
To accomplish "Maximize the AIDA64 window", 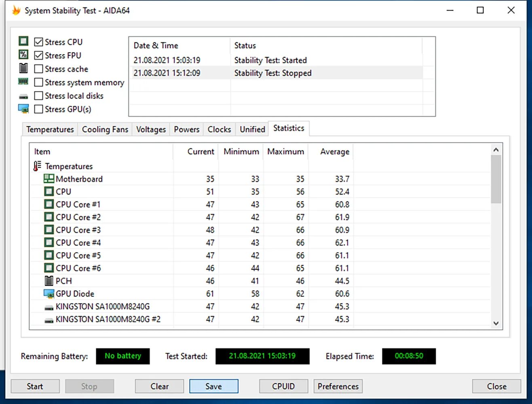I will [x=480, y=11].
